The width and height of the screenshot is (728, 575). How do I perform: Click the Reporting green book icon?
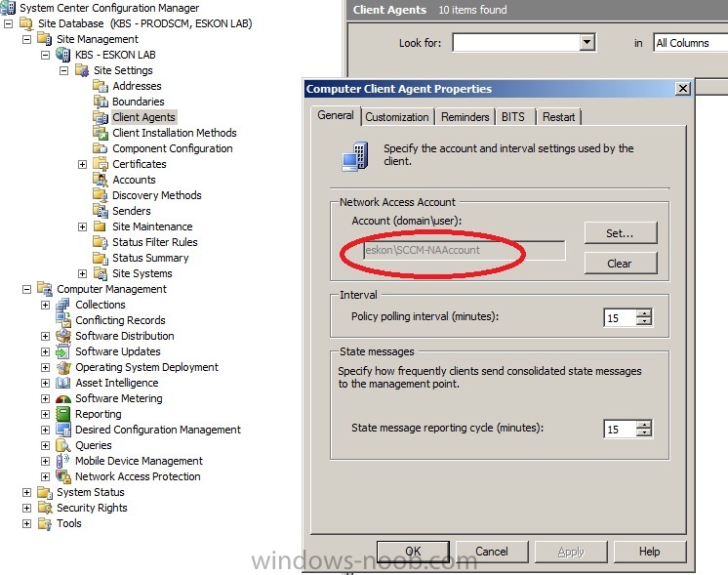point(62,414)
